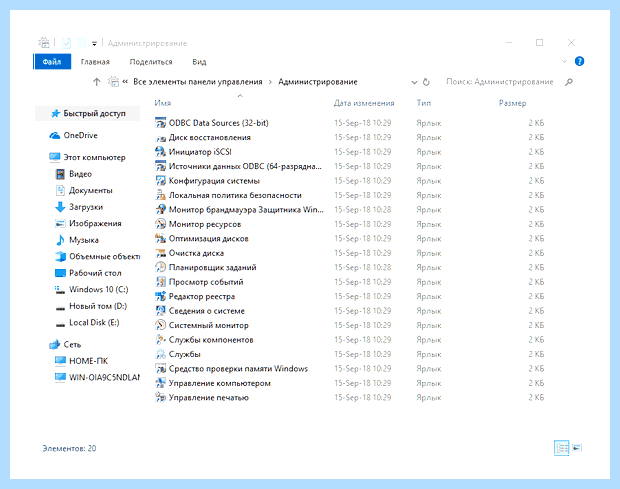Viewport: 620px width, 489px height.
Task: Sort by the Размер column header
Action: 512,103
